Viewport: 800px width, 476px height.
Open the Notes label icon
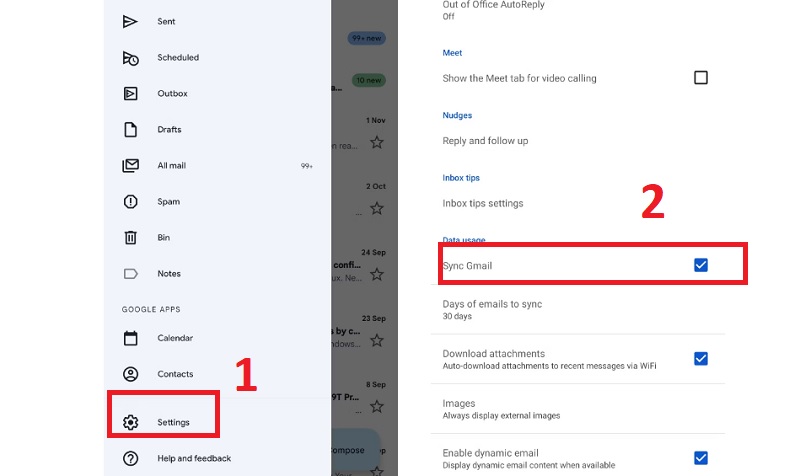coord(131,273)
